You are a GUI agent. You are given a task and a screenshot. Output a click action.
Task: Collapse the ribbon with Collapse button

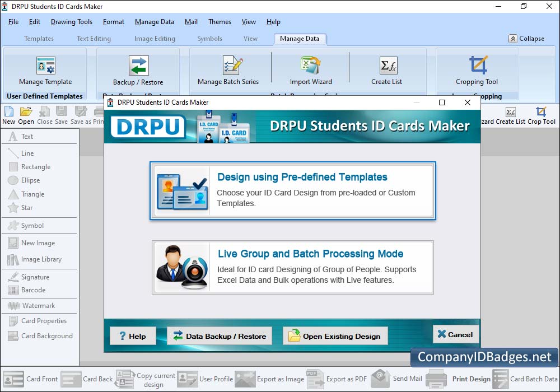[527, 39]
